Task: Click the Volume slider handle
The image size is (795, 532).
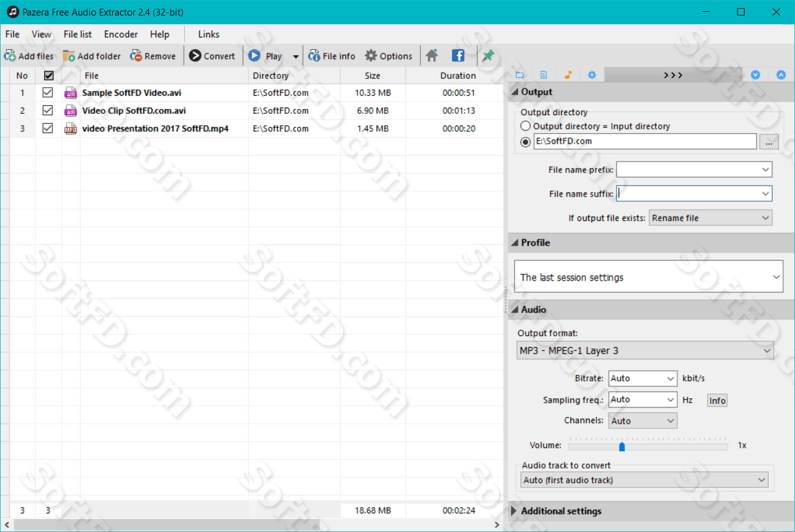Action: 621,446
